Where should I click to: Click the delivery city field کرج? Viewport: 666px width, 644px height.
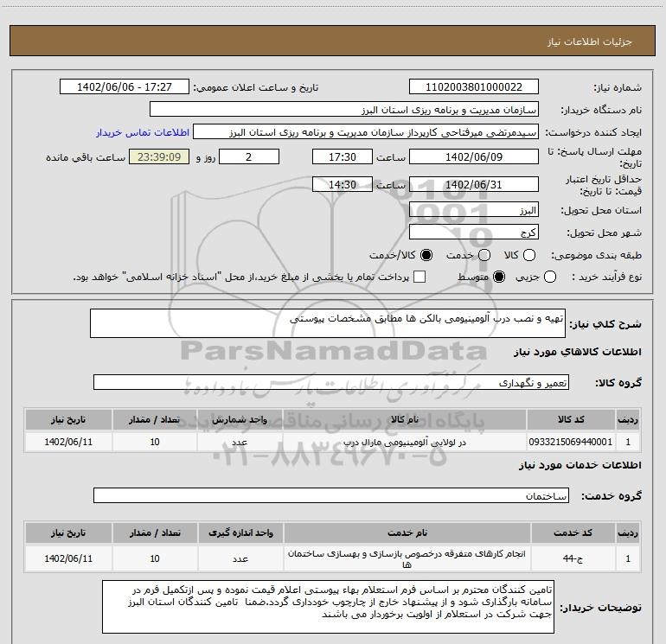(474, 233)
